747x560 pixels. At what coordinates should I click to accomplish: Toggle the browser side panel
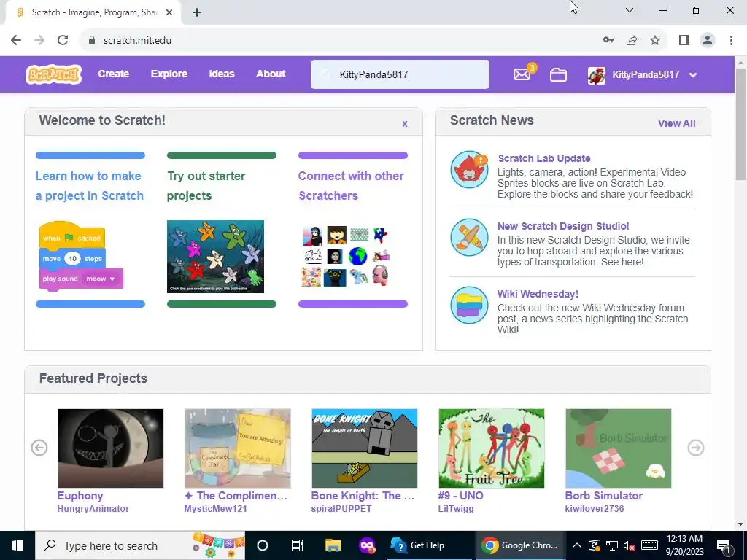(684, 41)
